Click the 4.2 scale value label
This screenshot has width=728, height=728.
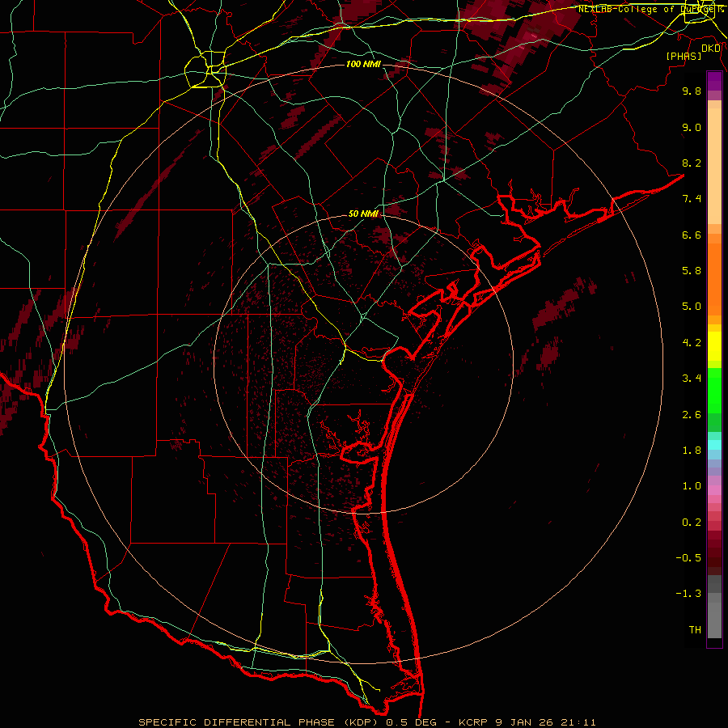[692, 343]
